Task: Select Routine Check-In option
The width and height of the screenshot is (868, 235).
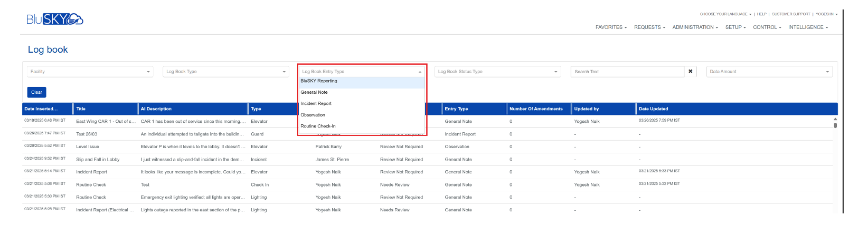Action: click(x=318, y=126)
